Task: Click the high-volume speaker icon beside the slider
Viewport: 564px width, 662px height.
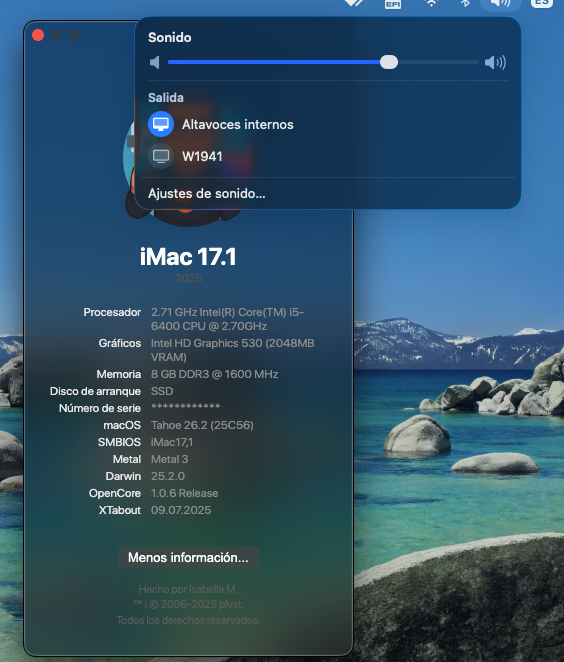Action: coord(495,62)
